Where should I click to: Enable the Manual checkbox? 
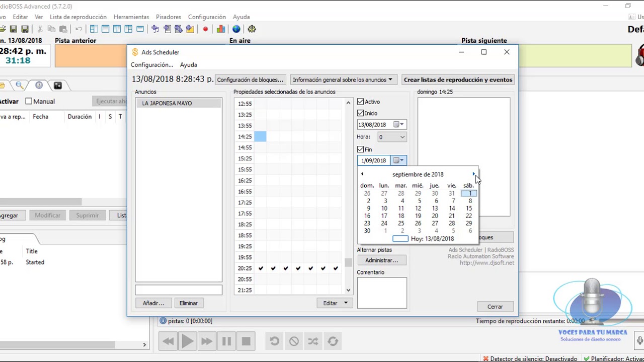[29, 101]
